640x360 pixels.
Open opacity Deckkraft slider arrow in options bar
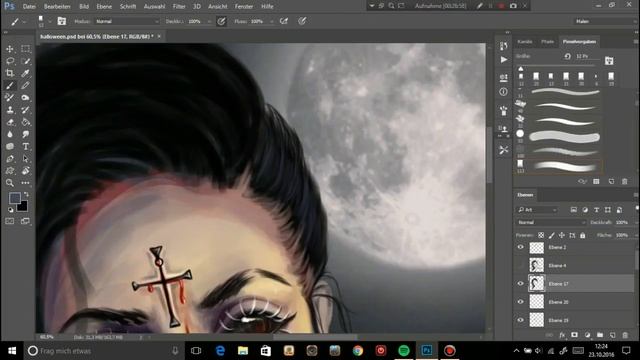[209, 21]
